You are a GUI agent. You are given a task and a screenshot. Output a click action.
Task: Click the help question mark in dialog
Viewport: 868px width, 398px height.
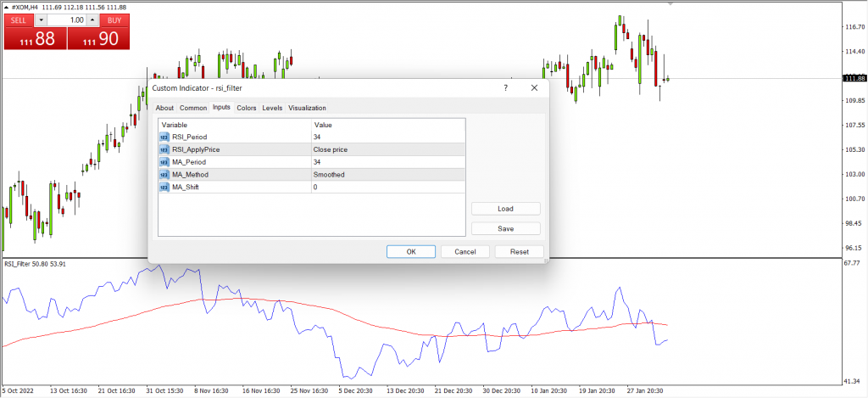click(x=505, y=88)
